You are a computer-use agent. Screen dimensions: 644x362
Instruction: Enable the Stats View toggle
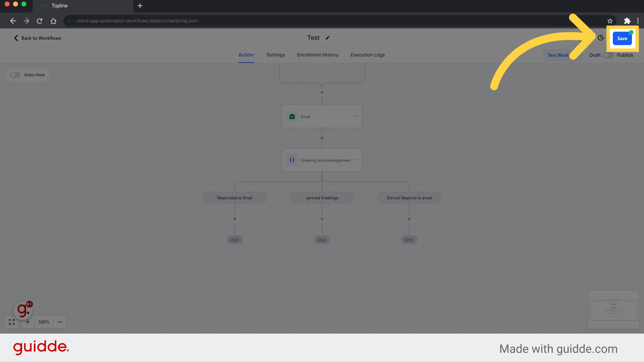(x=15, y=74)
